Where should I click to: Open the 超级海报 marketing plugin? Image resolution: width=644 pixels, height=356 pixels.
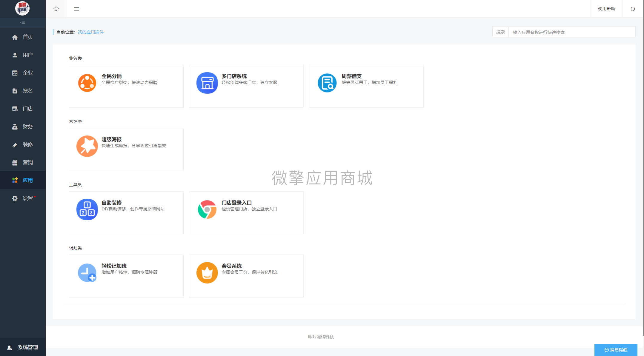[x=126, y=149]
